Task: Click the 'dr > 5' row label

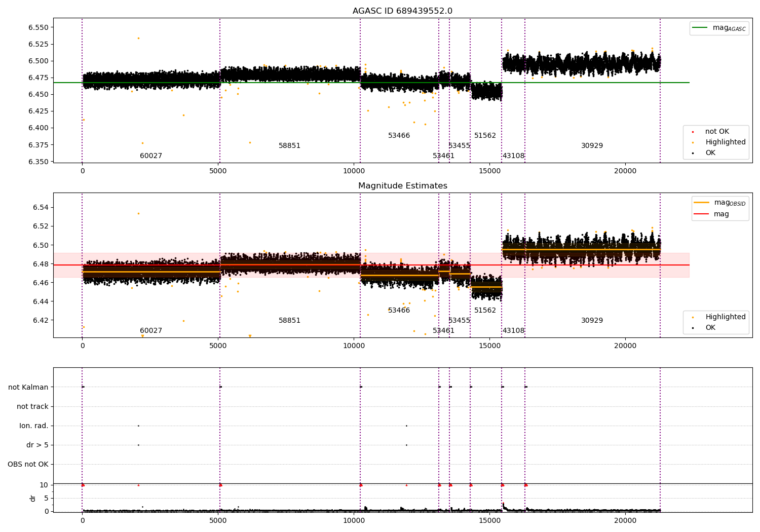Action: (x=37, y=445)
